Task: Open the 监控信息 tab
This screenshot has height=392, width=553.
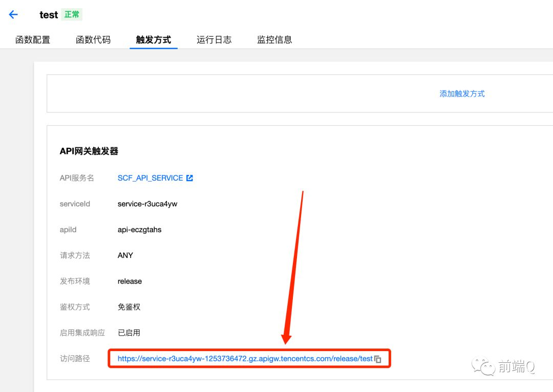Action: coord(274,39)
